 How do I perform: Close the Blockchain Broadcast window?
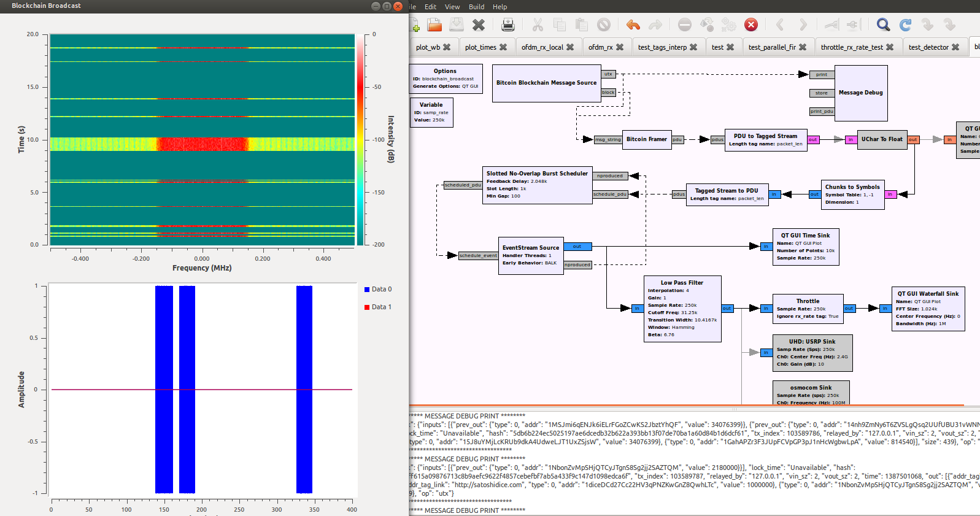click(x=398, y=6)
